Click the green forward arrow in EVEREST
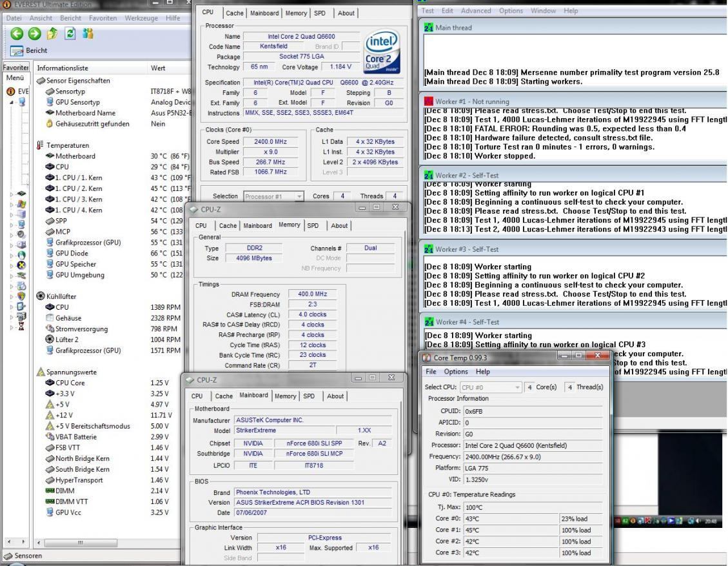 pyautogui.click(x=34, y=34)
